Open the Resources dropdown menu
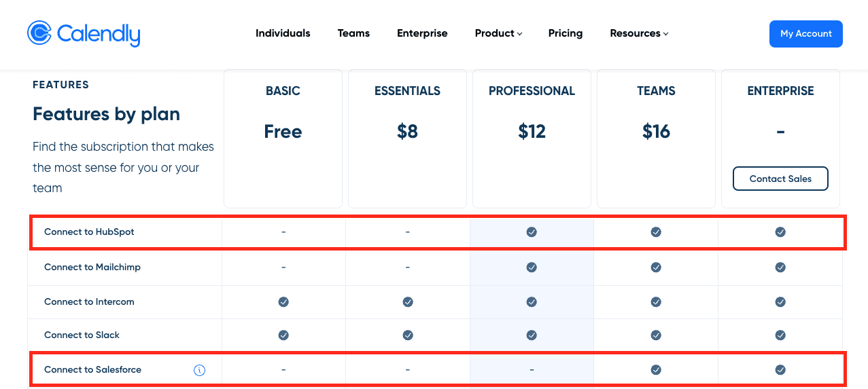The width and height of the screenshot is (868, 389). pos(639,33)
